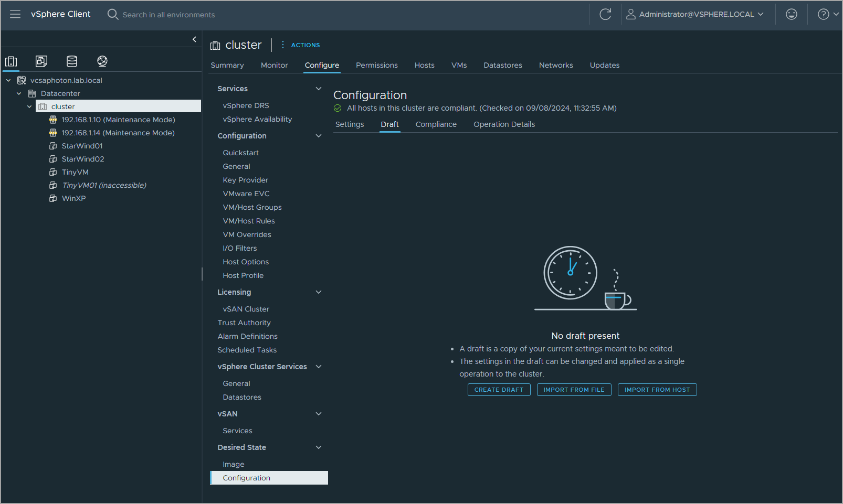
Task: Select StarWind02 in the inventory tree
Action: 83,159
